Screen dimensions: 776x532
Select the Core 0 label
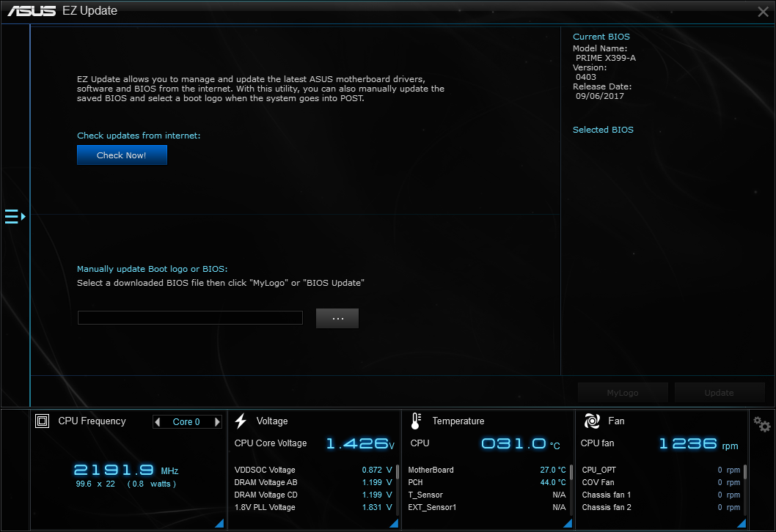coord(186,422)
